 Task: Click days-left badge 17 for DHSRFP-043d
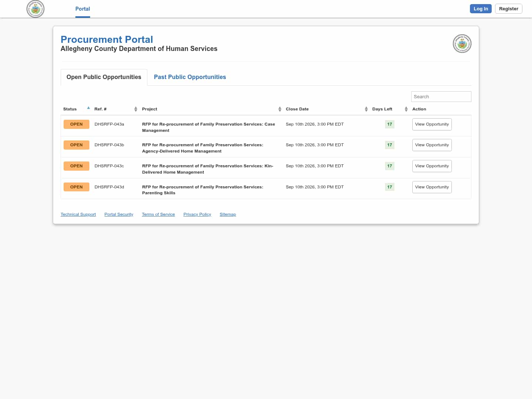point(390,187)
